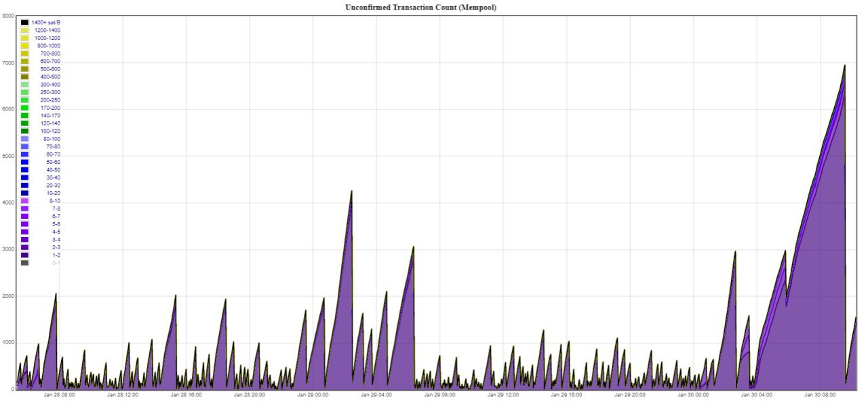
Task: Click the black 1400+ sat/B legend swatch
Action: [24, 22]
